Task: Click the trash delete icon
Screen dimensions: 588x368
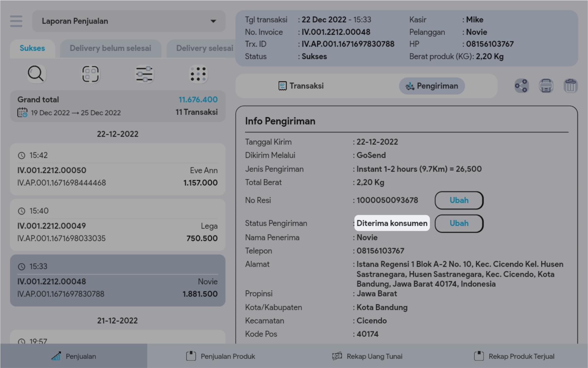Action: 570,86
